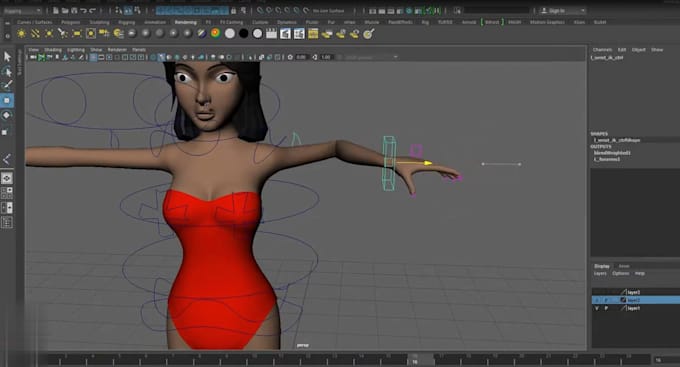Click the multicolor ramp shader icon
680x367 pixels.
tap(216, 33)
